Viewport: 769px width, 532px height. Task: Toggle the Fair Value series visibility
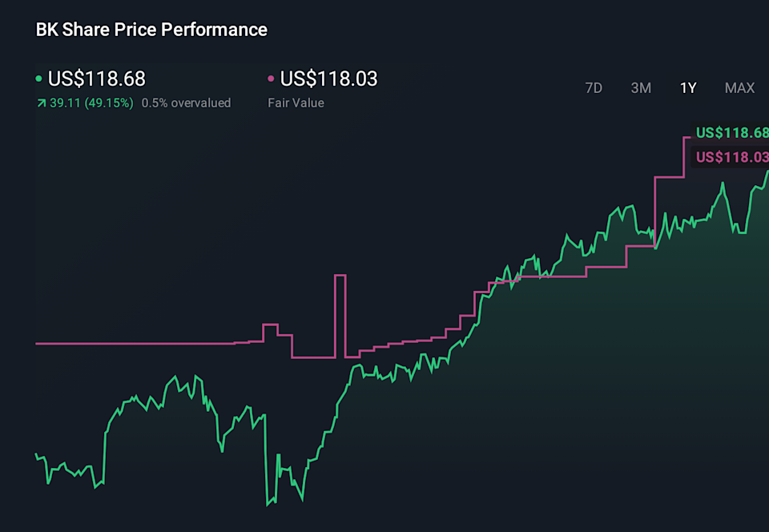271,79
